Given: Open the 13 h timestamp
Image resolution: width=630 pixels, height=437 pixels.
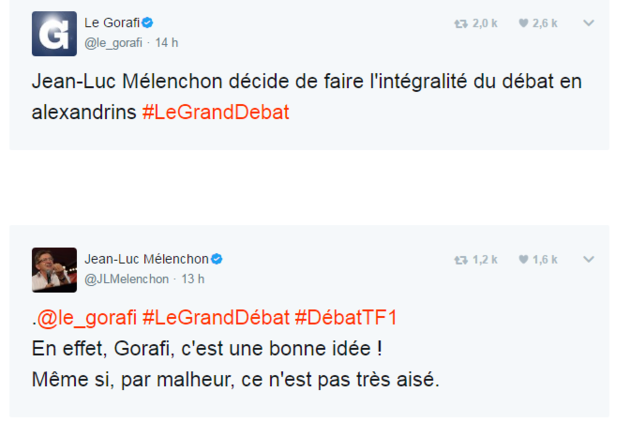Looking at the screenshot, I should [x=191, y=278].
